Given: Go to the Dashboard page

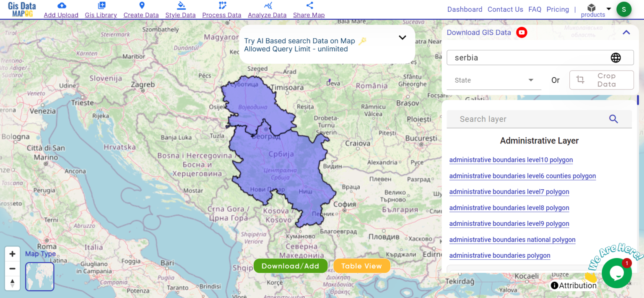Looking at the screenshot, I should [x=465, y=9].
